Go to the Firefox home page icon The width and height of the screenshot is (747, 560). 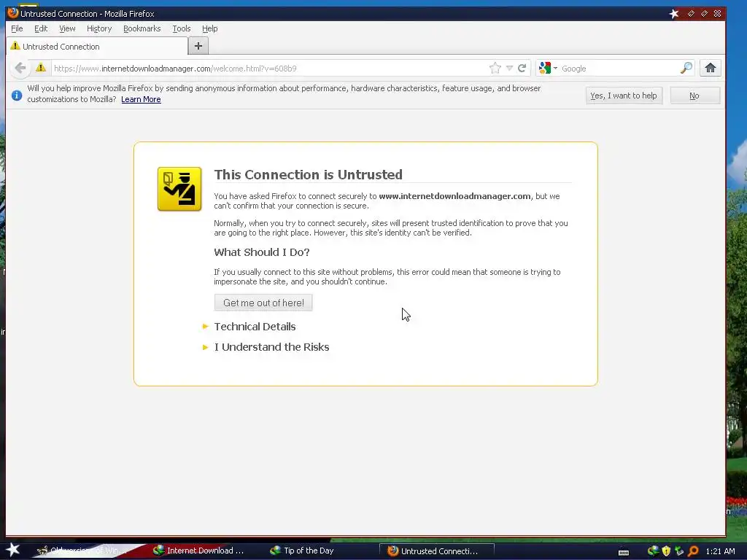click(x=711, y=68)
